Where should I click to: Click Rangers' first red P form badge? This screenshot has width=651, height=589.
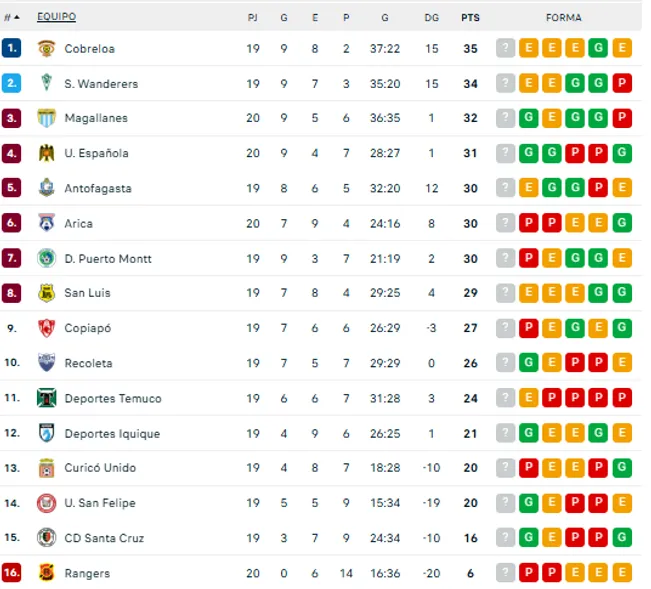[x=529, y=573]
